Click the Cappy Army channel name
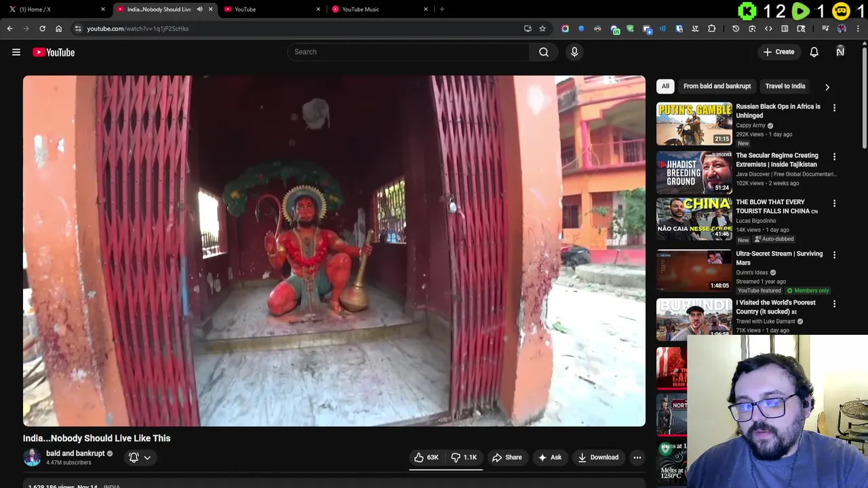868x488 pixels. 751,125
